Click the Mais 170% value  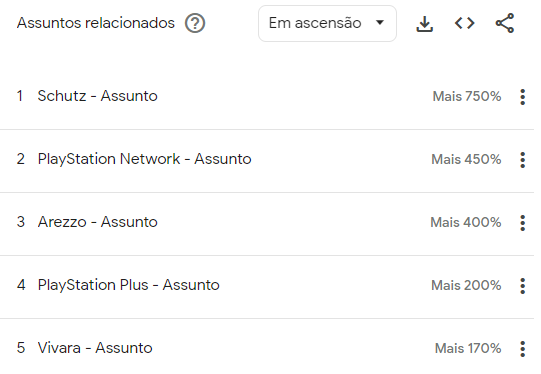(468, 348)
